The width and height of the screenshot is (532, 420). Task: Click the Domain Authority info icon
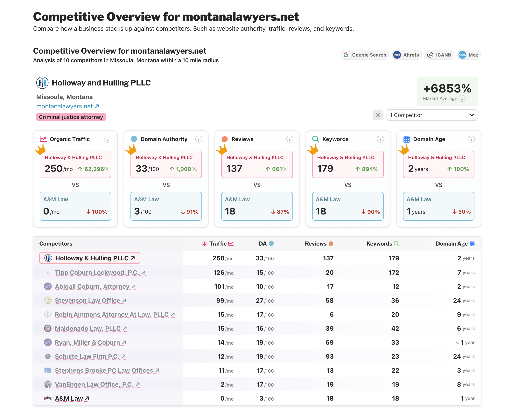(x=199, y=139)
